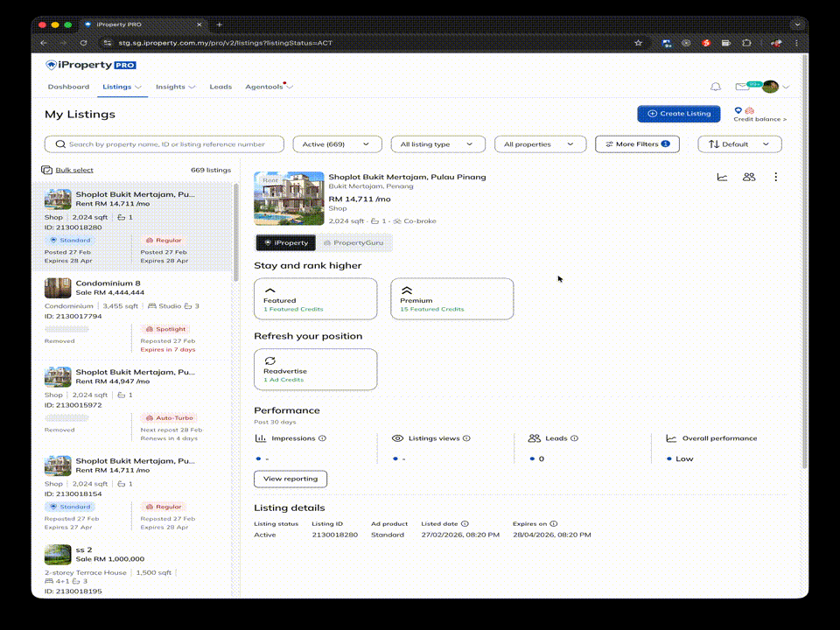Switch to the PropertyGuru platform toggle
The image size is (840, 630).
pos(353,242)
